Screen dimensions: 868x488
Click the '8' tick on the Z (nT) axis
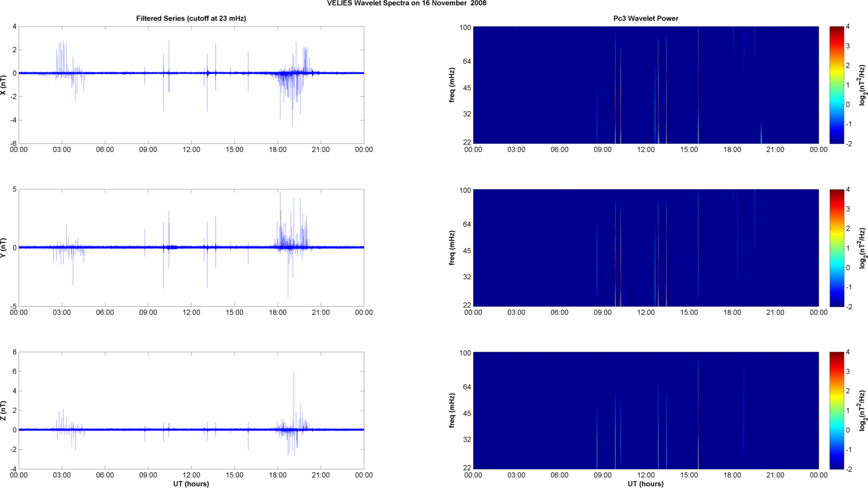14,352
